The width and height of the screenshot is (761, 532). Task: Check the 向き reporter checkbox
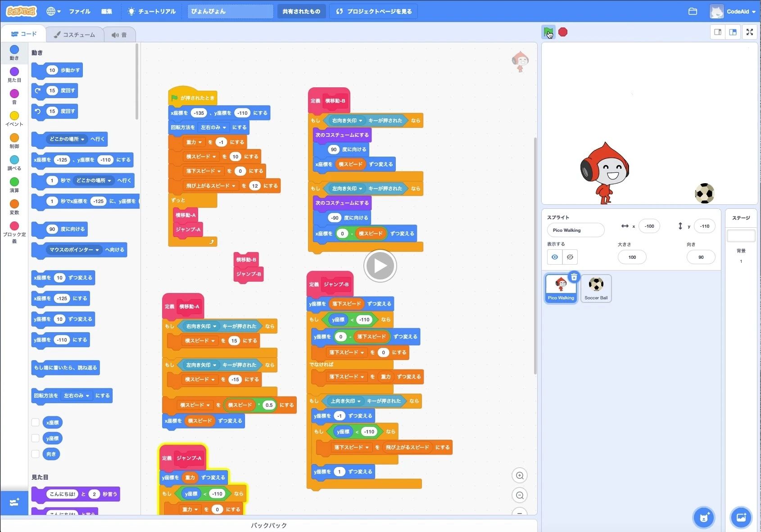(36, 454)
